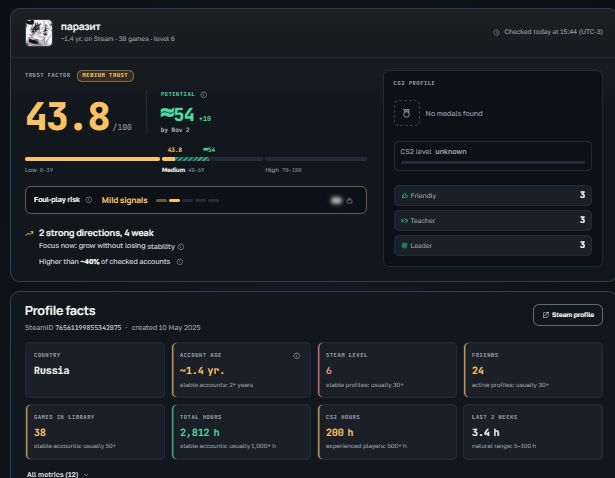Expand the All metrics (12) list
Screen dimensions: 615x478
tap(57, 474)
